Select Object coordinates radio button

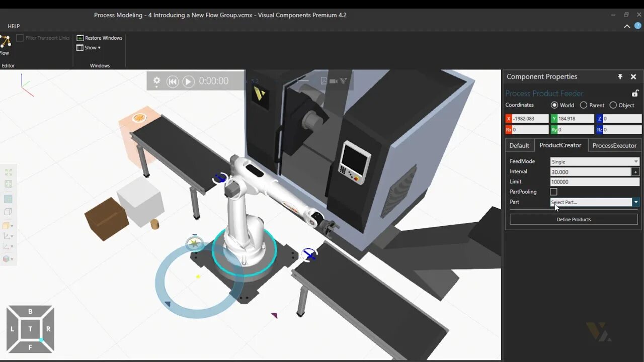coord(613,105)
